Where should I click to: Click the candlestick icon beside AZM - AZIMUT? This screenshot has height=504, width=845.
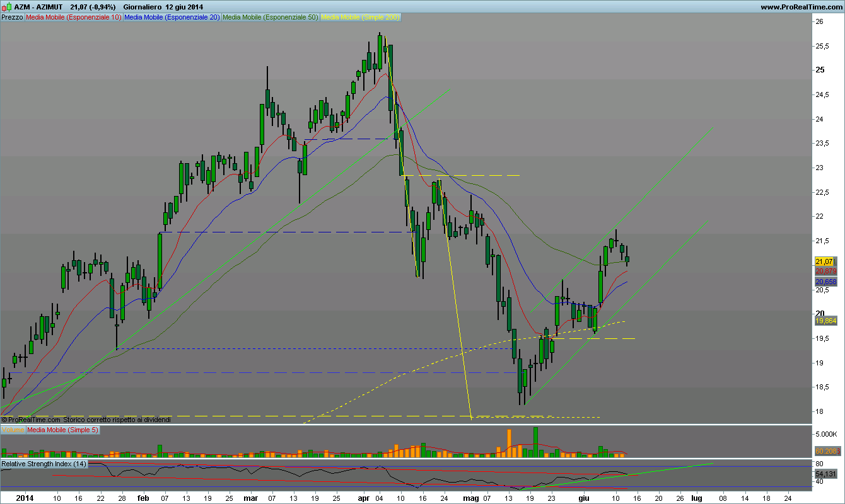coord(7,6)
